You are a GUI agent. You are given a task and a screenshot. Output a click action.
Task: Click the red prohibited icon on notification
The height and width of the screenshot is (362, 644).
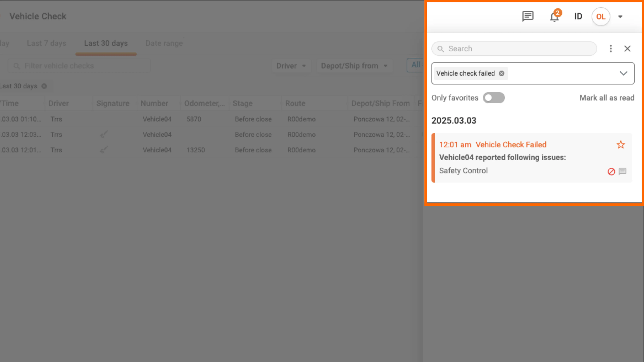pyautogui.click(x=611, y=171)
